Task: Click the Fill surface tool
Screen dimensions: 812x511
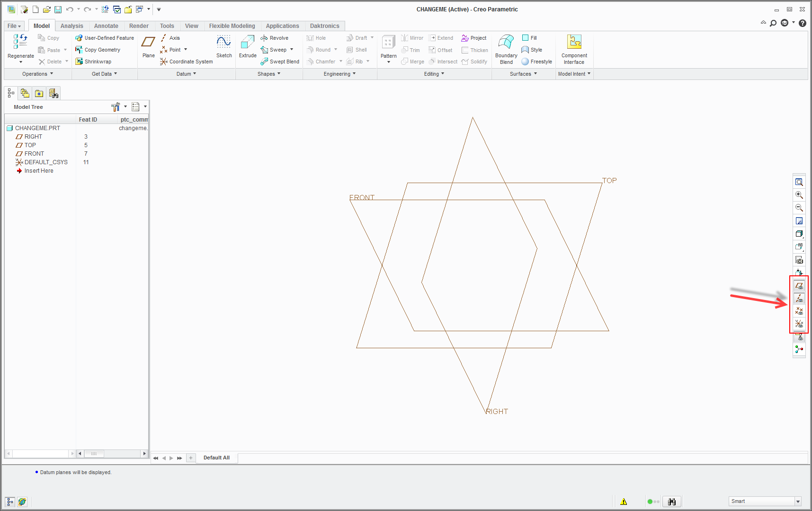Action: coord(529,38)
